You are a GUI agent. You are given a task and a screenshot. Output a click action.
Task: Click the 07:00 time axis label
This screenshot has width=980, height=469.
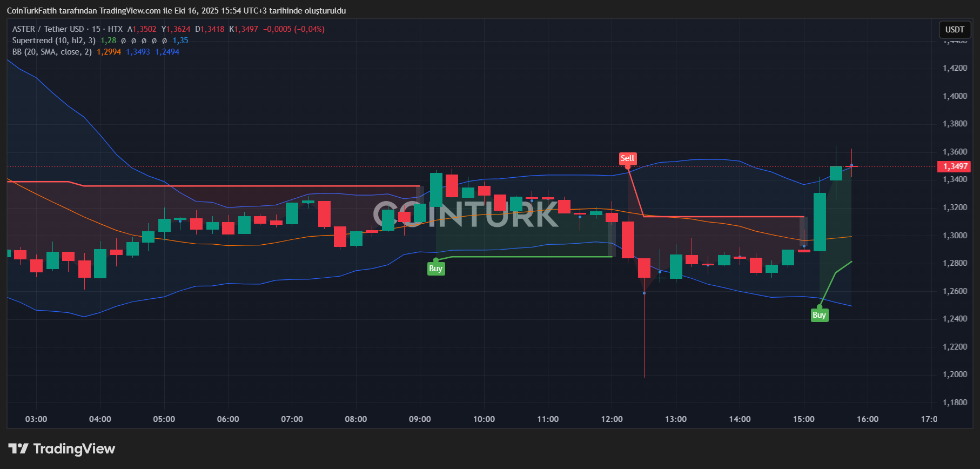point(292,419)
